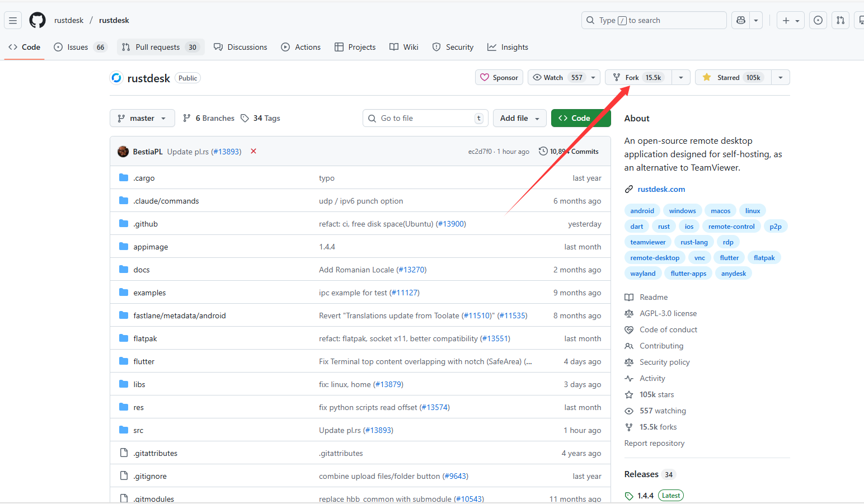Open pull request #13900 link
This screenshot has height=504, width=864.
[450, 224]
